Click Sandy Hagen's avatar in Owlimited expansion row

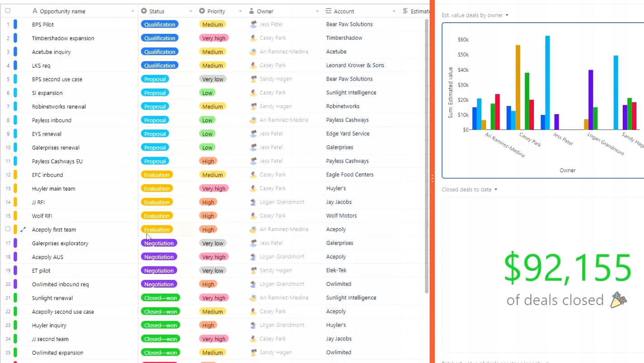pyautogui.click(x=253, y=352)
